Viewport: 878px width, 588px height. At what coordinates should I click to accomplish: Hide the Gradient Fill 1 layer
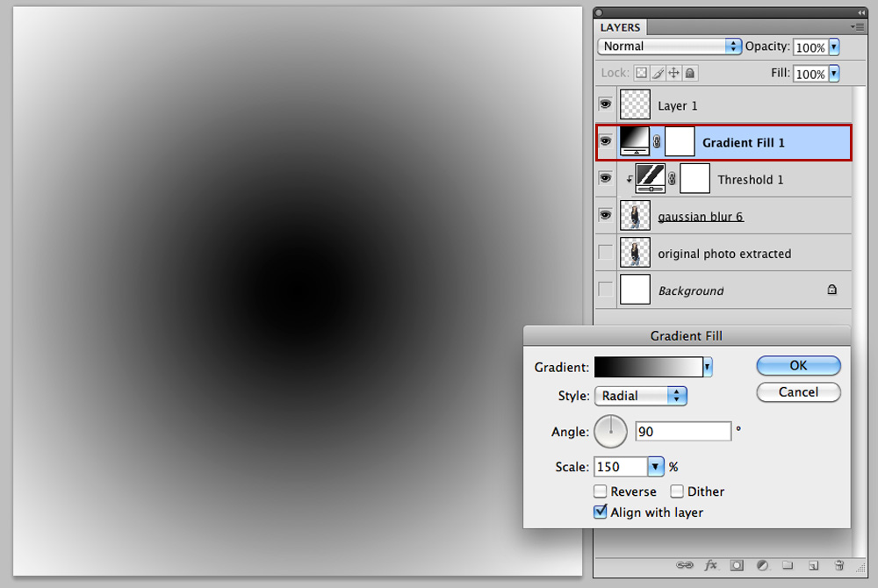coord(605,141)
